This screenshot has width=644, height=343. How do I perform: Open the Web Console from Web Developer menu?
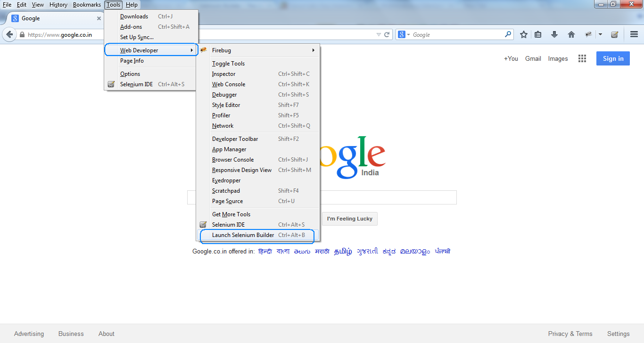coord(228,84)
